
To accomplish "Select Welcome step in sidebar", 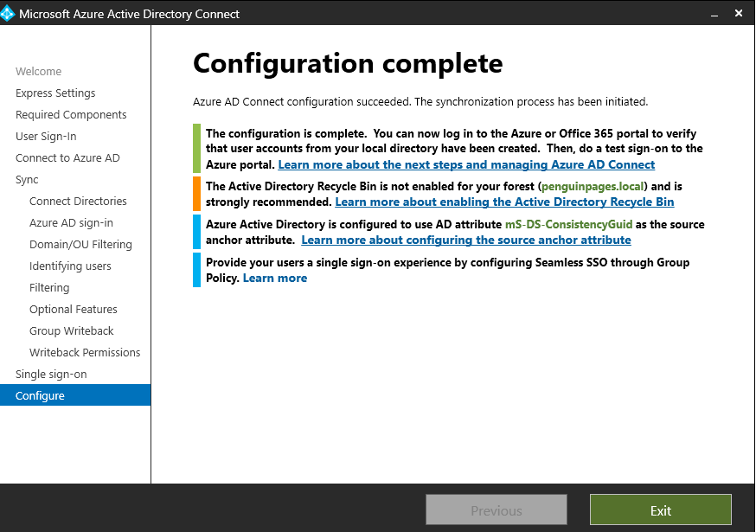I will click(39, 72).
